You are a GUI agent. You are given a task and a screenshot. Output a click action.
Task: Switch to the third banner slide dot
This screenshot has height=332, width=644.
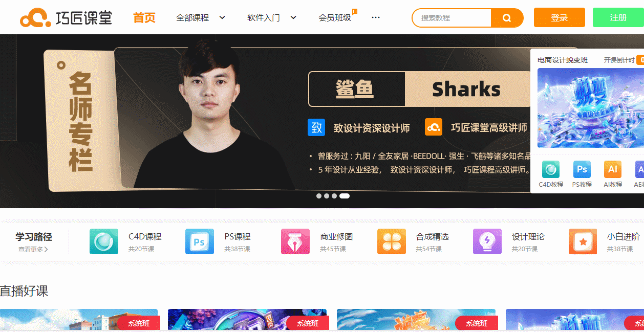[x=334, y=196]
